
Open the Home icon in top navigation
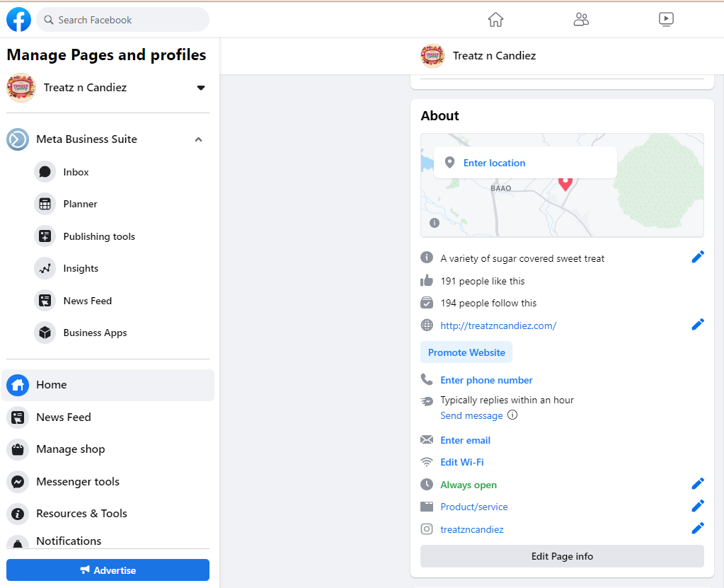pos(495,20)
